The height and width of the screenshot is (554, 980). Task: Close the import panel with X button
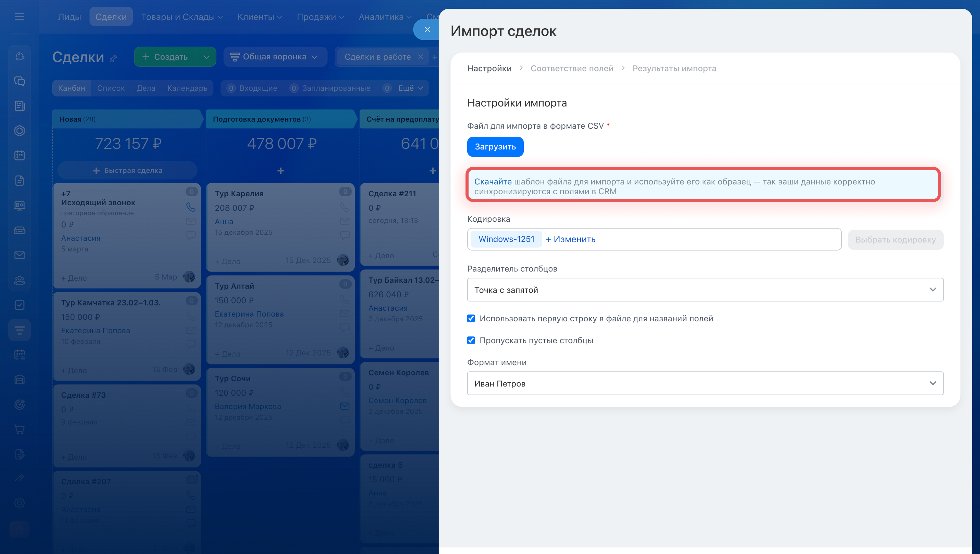tap(427, 30)
